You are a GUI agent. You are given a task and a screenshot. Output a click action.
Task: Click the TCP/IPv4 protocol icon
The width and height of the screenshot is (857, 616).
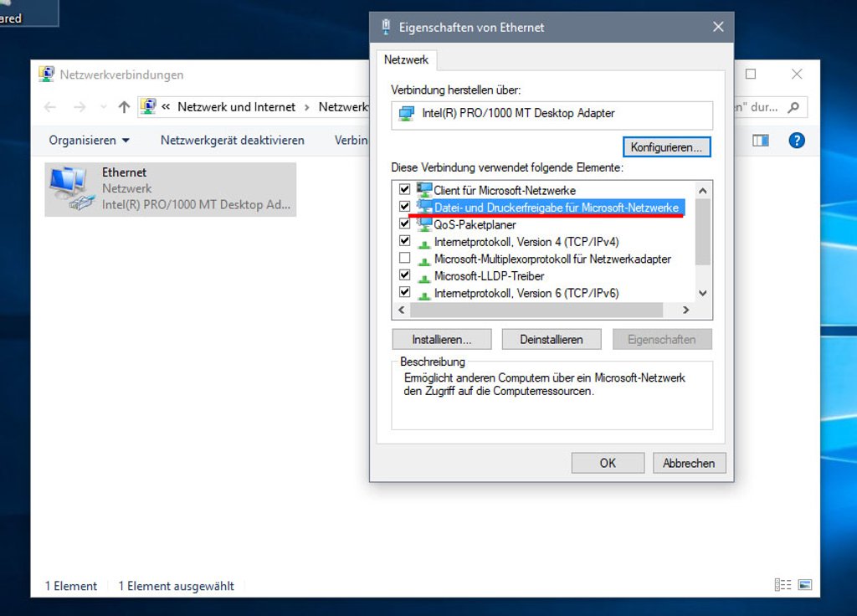point(424,243)
